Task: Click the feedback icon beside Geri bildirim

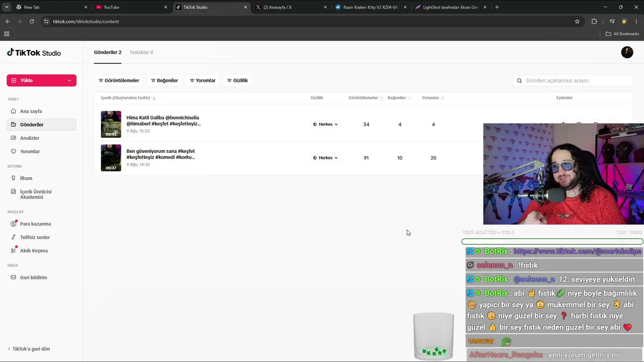Action: pos(14,278)
